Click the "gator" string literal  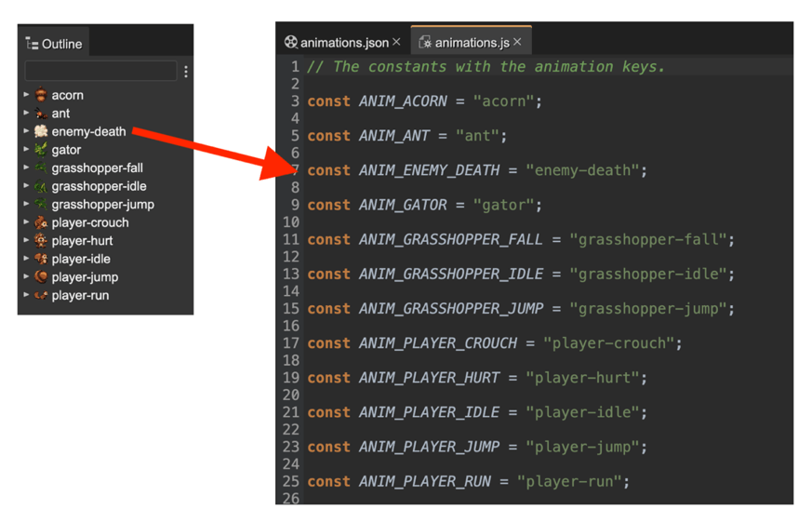(x=503, y=206)
